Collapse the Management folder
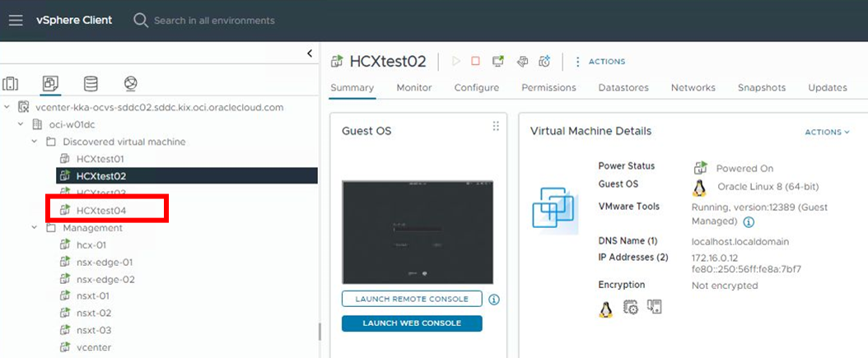The height and width of the screenshot is (358, 868). [x=35, y=228]
